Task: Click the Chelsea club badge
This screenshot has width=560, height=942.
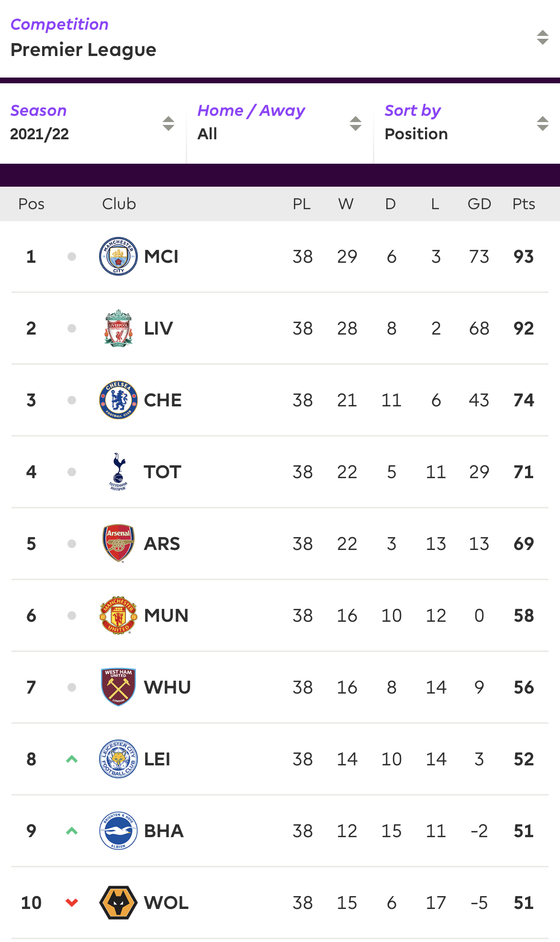Action: pyautogui.click(x=118, y=400)
